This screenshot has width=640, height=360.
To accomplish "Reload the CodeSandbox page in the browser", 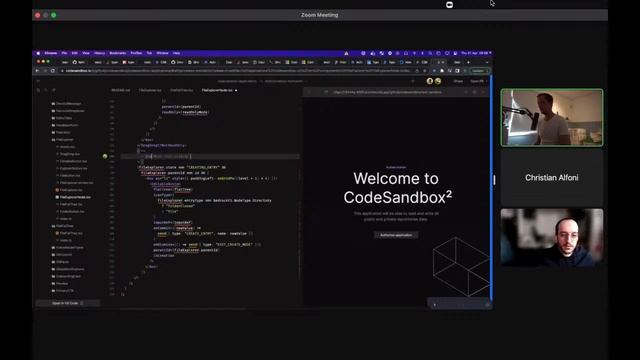I will [53, 71].
